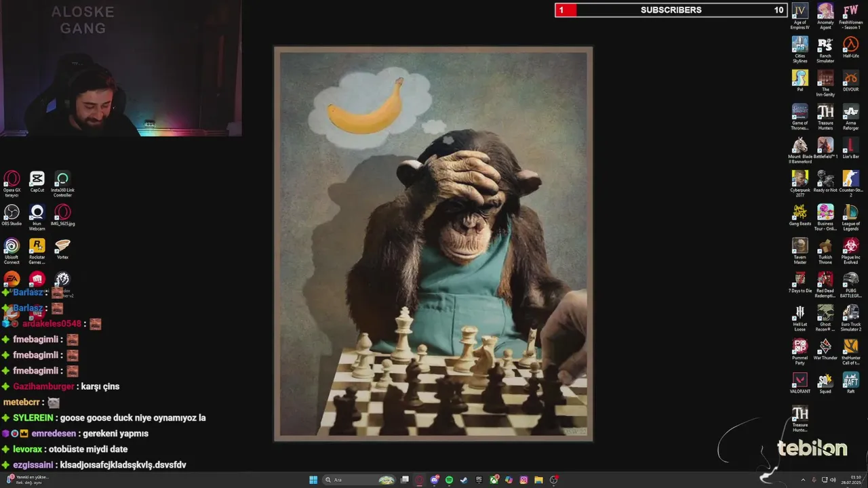868x488 pixels.
Task: Launch Ubisoft Connect shortcut
Action: pos(12,251)
